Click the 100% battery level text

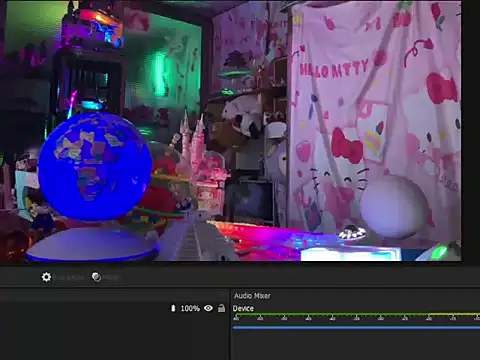(190, 309)
